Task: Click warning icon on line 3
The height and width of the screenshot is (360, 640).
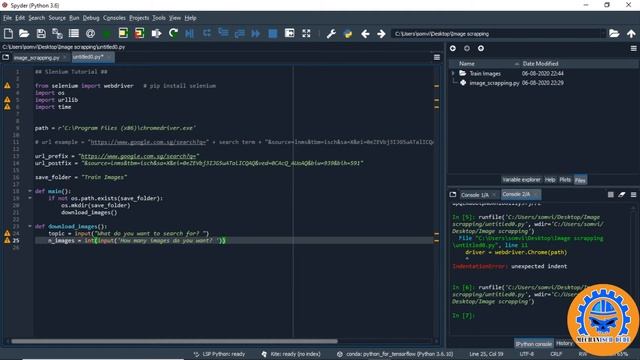Action: click(x=7, y=86)
